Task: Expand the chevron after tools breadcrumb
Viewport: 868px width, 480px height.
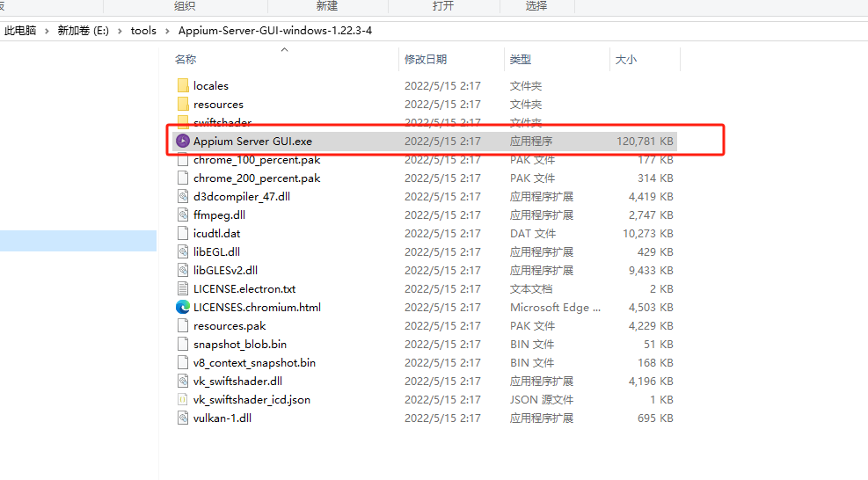Action: click(x=167, y=31)
